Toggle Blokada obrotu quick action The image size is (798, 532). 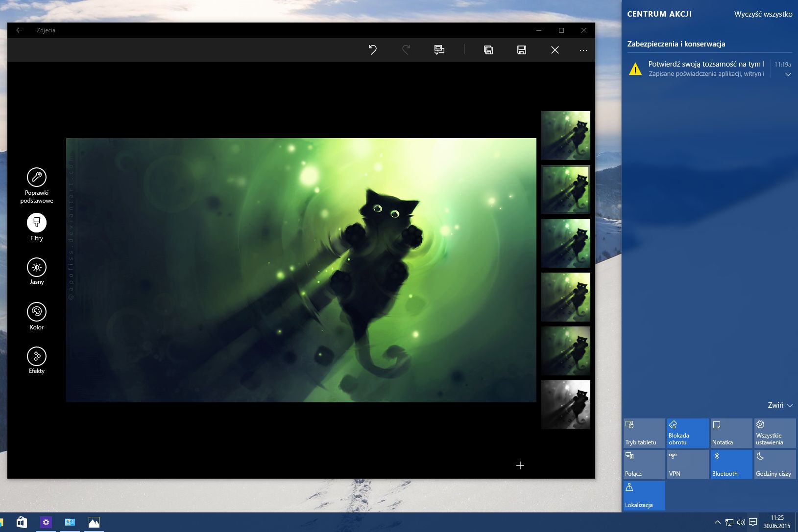688,433
